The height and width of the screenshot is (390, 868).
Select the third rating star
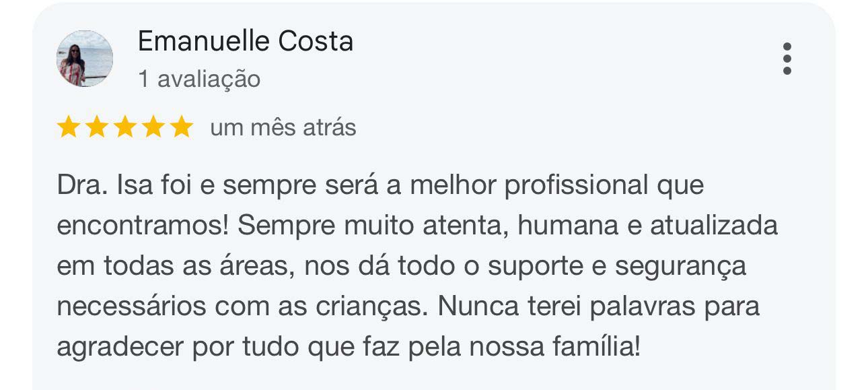(x=124, y=127)
